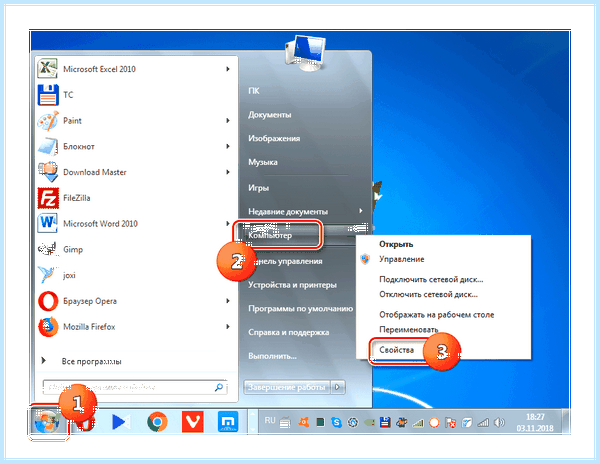This screenshot has height=464, width=600.
Task: Open Программы по умолчанию
Action: (300, 308)
